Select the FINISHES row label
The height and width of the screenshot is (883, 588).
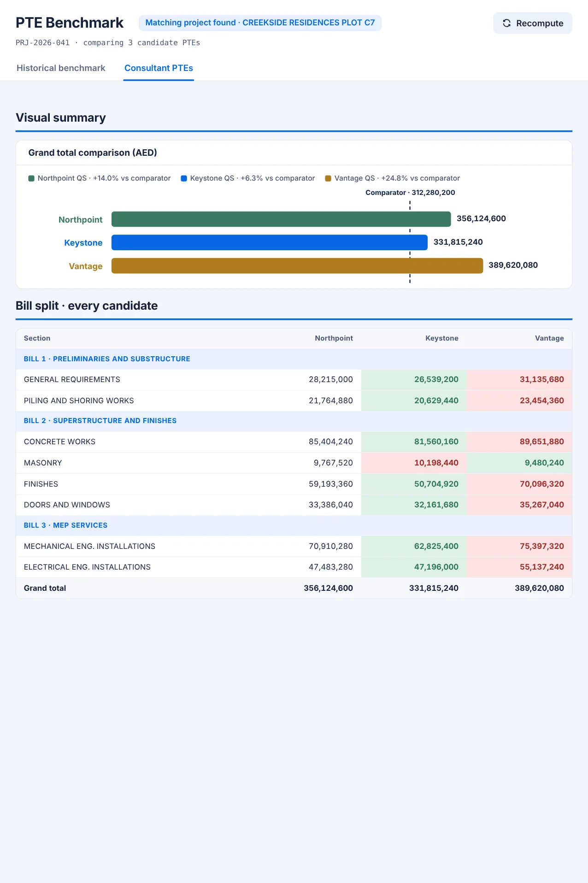tap(41, 484)
